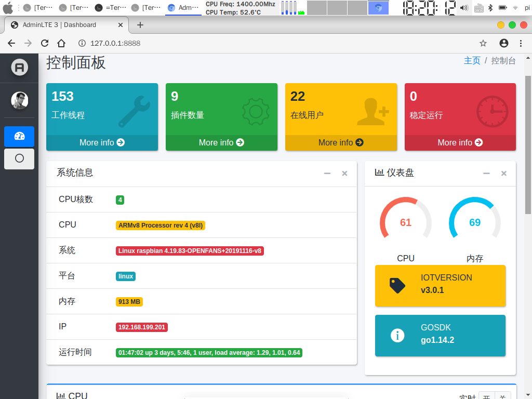Open More info on the 工作线程 card
Viewport: 532px width, 399px height.
pyautogui.click(x=102, y=142)
